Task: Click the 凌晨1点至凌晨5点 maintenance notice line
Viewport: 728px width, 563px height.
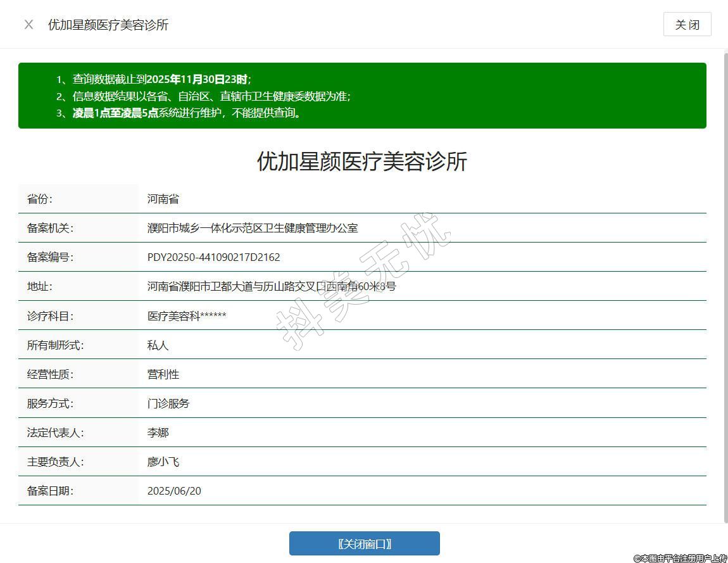Action: click(x=187, y=113)
